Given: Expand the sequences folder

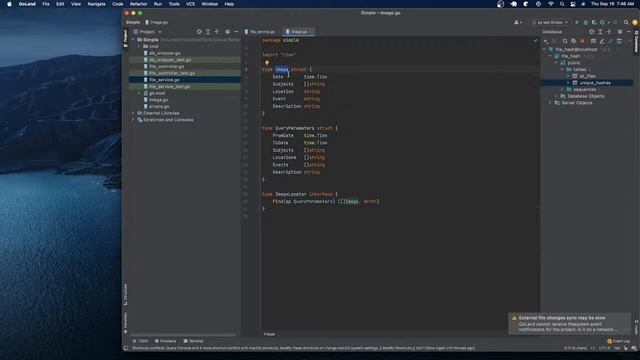Looking at the screenshot, I should click(x=562, y=89).
